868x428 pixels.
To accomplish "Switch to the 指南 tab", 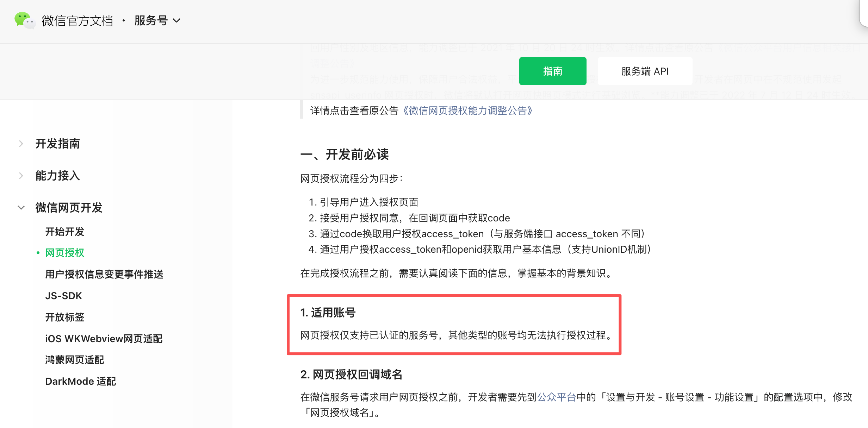I will pyautogui.click(x=552, y=71).
